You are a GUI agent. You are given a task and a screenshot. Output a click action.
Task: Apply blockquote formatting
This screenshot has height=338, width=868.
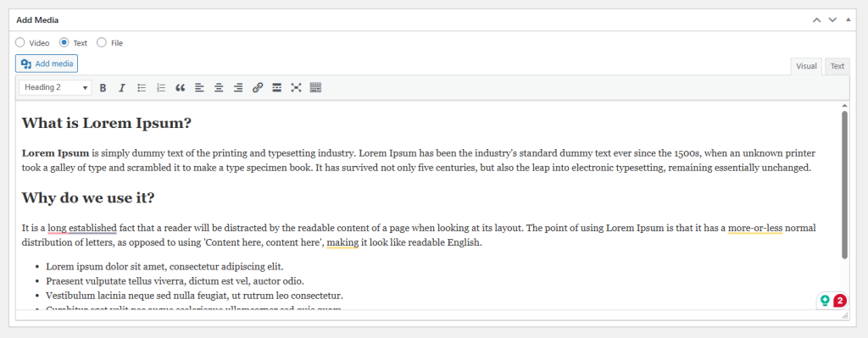click(x=180, y=87)
